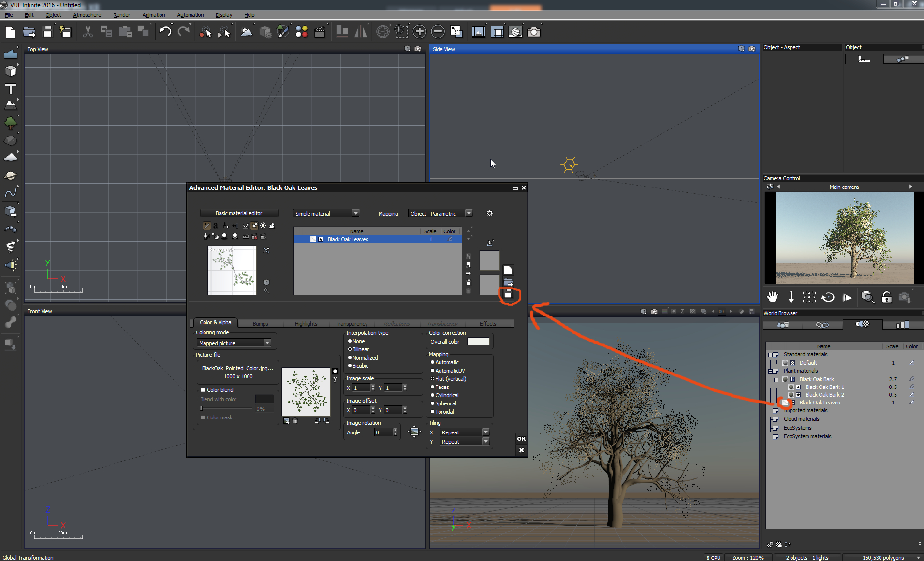Open the Atmosphere menu
The image size is (924, 561).
[87, 15]
